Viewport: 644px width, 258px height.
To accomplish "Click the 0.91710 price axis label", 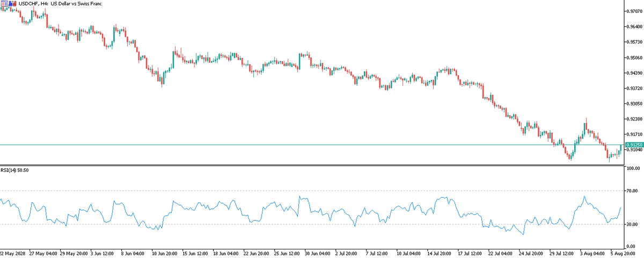I will (634, 134).
